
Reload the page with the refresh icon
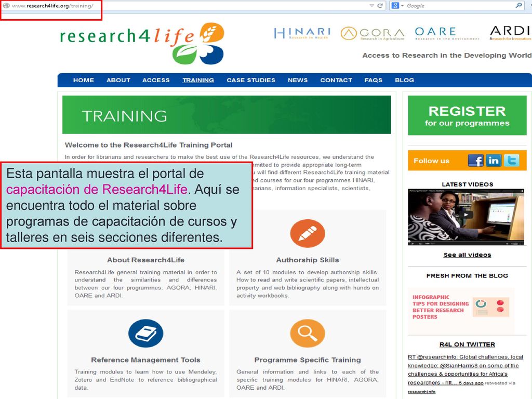pyautogui.click(x=380, y=5)
